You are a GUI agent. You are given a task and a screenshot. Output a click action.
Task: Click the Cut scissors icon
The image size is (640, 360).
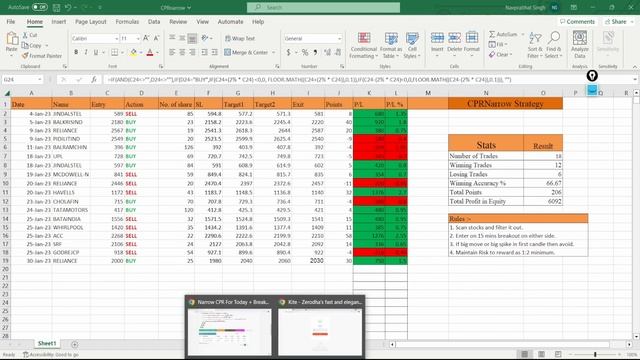[25, 35]
